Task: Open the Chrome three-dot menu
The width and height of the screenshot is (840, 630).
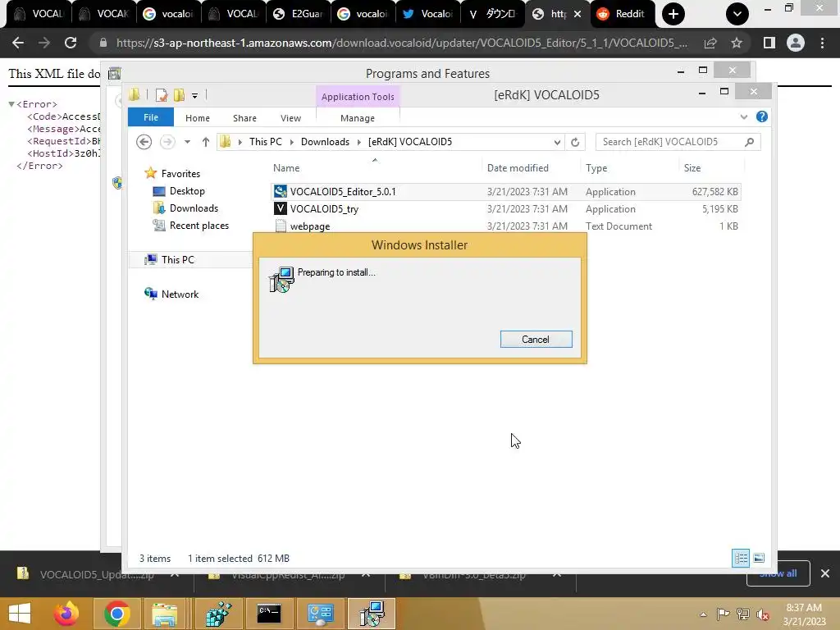Action: [822, 43]
